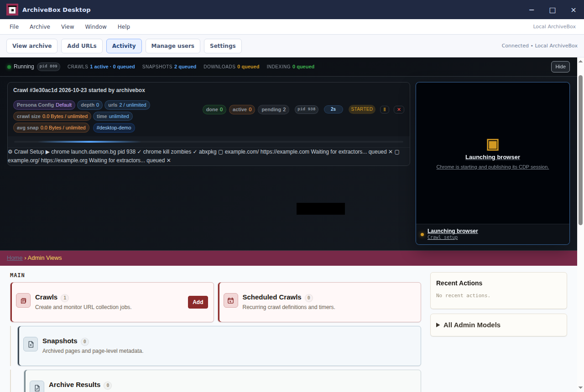
Task: Click the ArchiveBox Desktop app logo
Action: click(x=12, y=10)
